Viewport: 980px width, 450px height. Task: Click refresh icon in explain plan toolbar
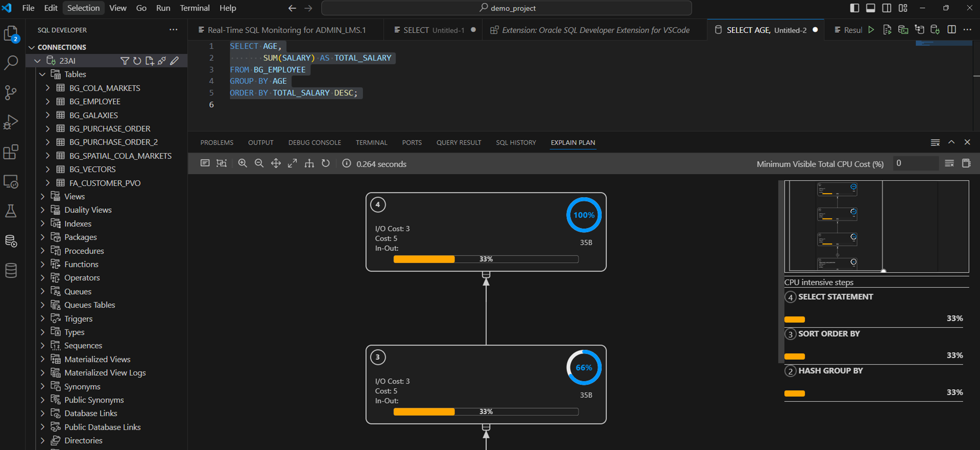coord(326,163)
